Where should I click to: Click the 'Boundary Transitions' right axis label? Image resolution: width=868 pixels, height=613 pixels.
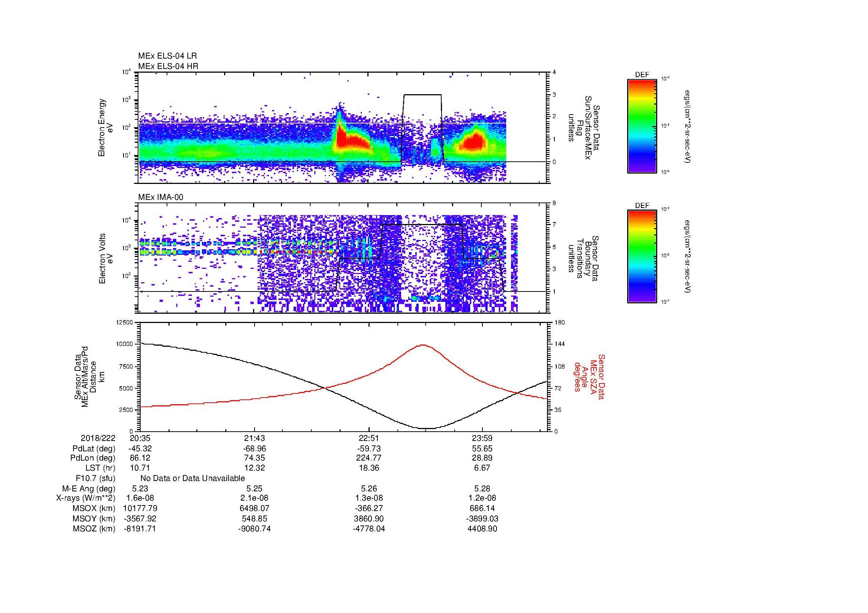pos(583,258)
